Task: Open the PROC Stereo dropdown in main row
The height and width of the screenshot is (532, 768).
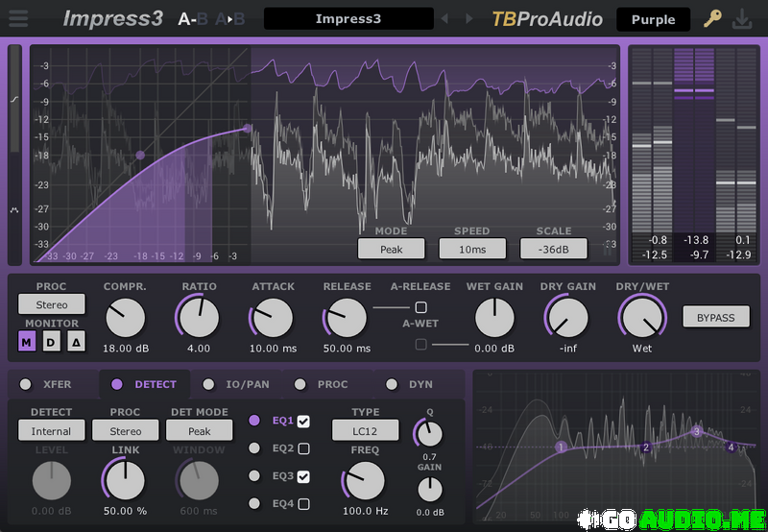Action: [52, 304]
